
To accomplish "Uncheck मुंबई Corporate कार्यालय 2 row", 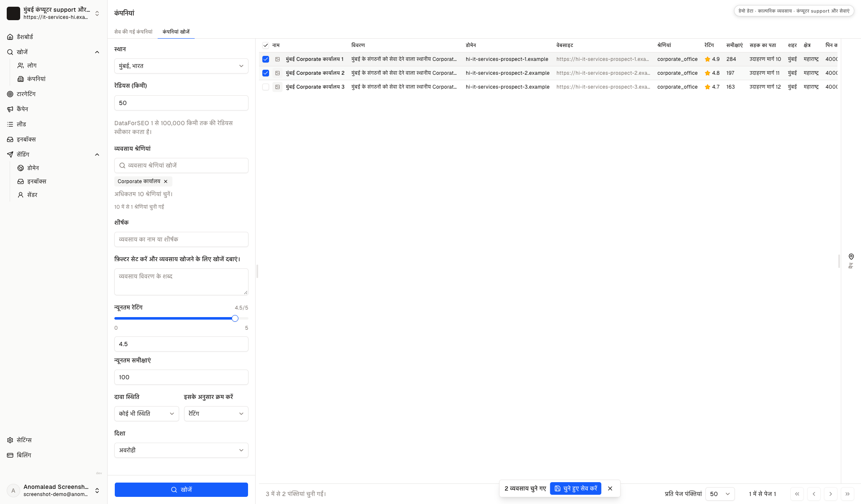I will coord(266,73).
